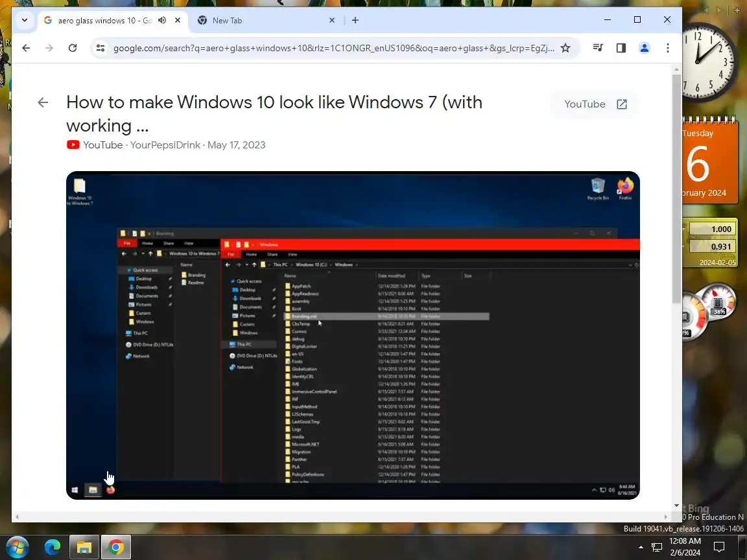Image resolution: width=747 pixels, height=560 pixels.
Task: Open File Explorer from the taskbar
Action: pyautogui.click(x=84, y=547)
